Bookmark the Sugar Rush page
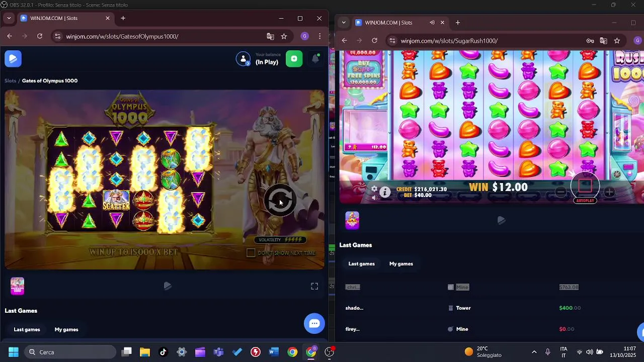644x362 pixels. (617, 41)
